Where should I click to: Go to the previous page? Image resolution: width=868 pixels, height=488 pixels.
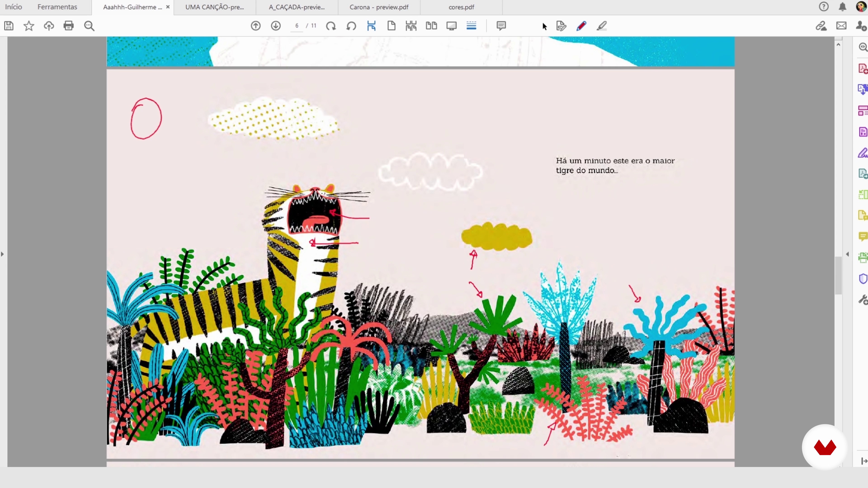click(256, 26)
